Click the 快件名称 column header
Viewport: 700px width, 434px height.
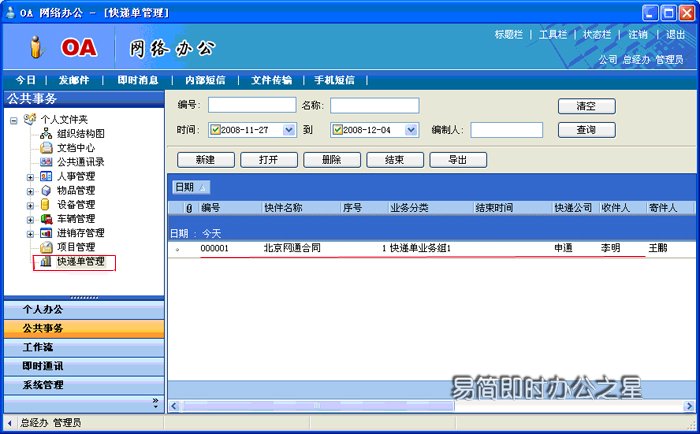[301, 208]
